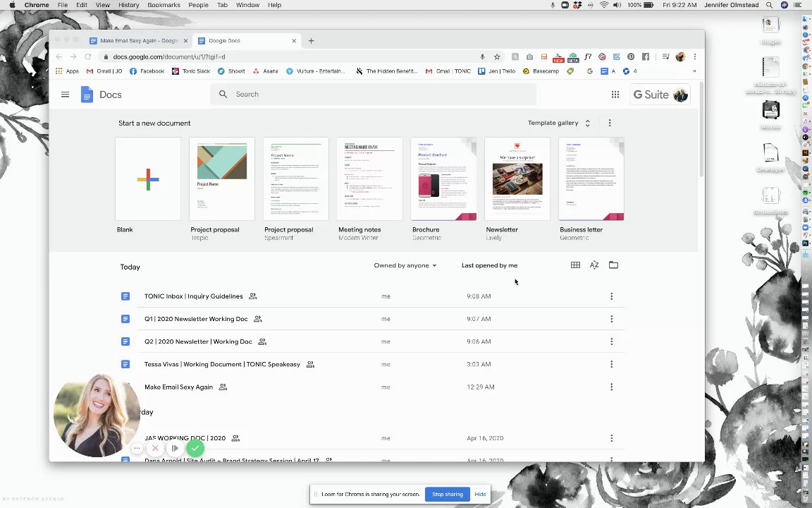Open Q2 | 2020 Newsletter | Working Doc
The image size is (812, 508).
198,341
